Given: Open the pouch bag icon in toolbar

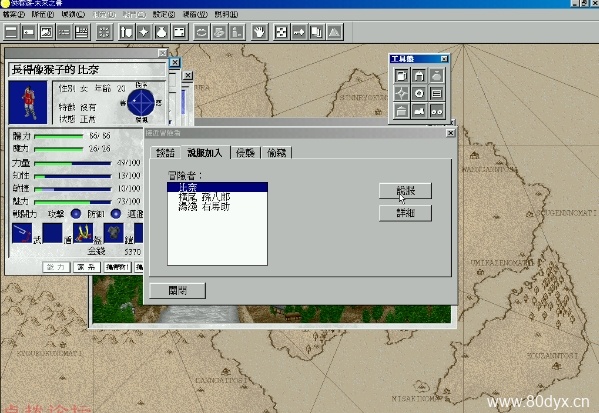Looking at the screenshot, I should pos(161,32).
